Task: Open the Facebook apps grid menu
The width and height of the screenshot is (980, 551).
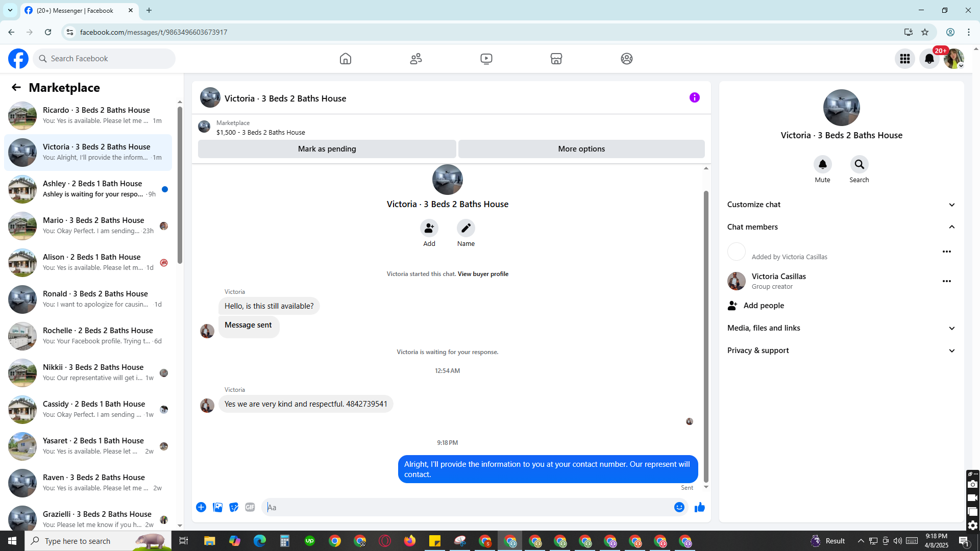Action: (x=904, y=59)
